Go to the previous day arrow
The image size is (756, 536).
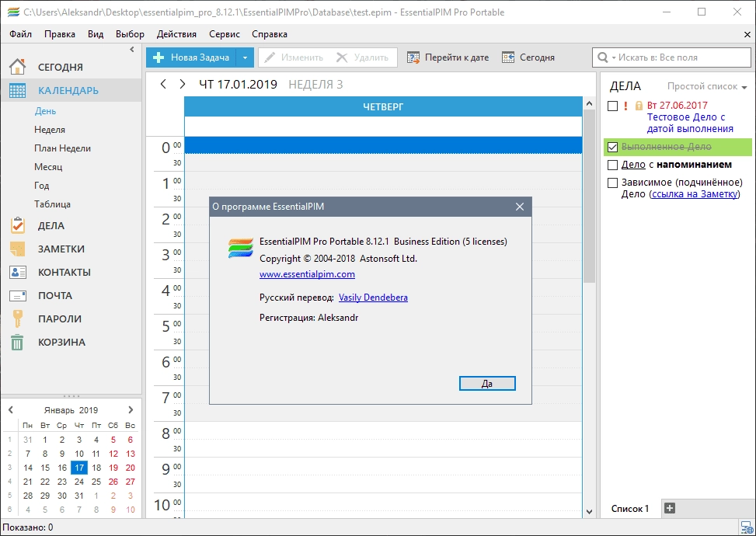tap(163, 85)
